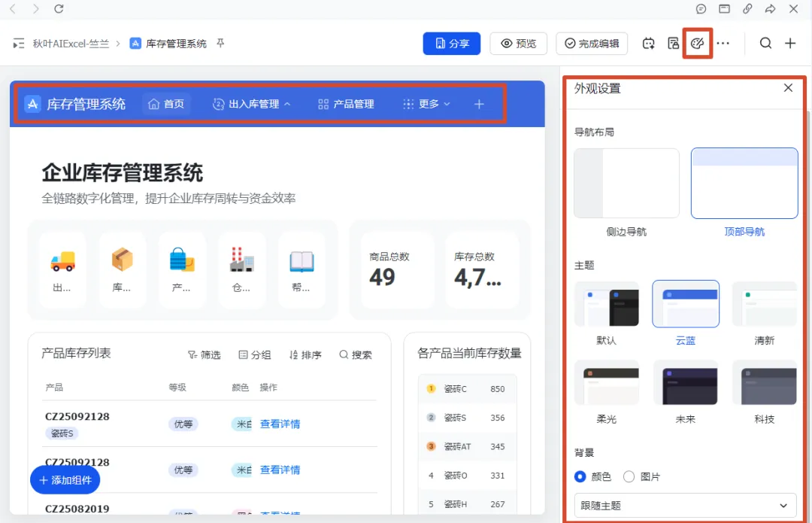Apply the 云蓝 theme swatch
The image size is (812, 523).
point(686,304)
